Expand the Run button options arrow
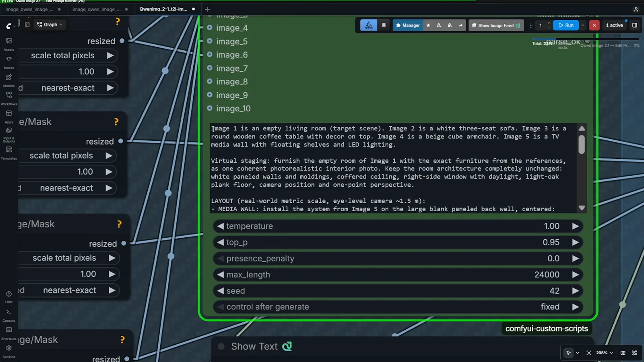Viewport: 644px width, 362px height. point(582,25)
